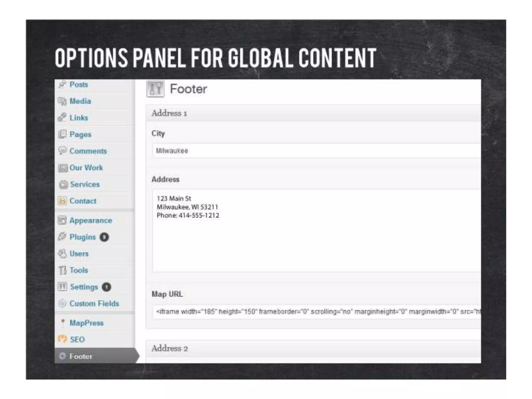Click the Footer page header icon
The height and width of the screenshot is (399, 532).
point(155,89)
